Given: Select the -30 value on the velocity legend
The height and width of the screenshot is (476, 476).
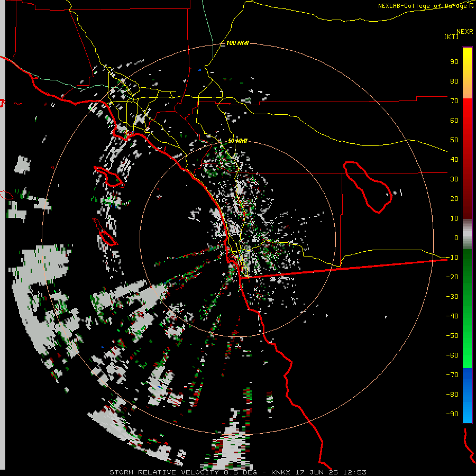Looking at the screenshot, I should [x=452, y=297].
